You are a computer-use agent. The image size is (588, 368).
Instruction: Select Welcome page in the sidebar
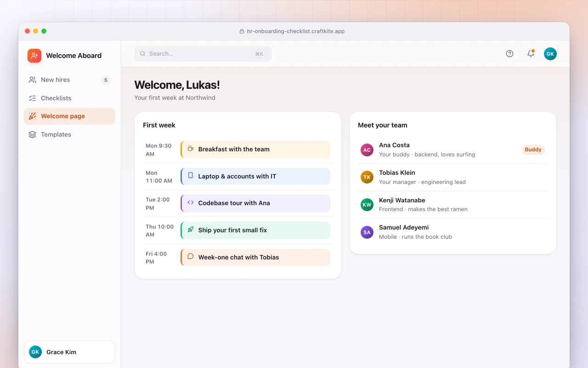(x=69, y=116)
